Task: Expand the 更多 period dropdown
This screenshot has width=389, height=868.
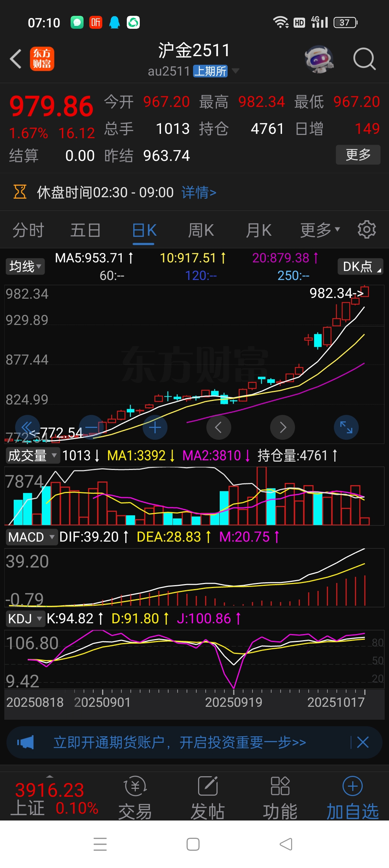Action: [320, 230]
